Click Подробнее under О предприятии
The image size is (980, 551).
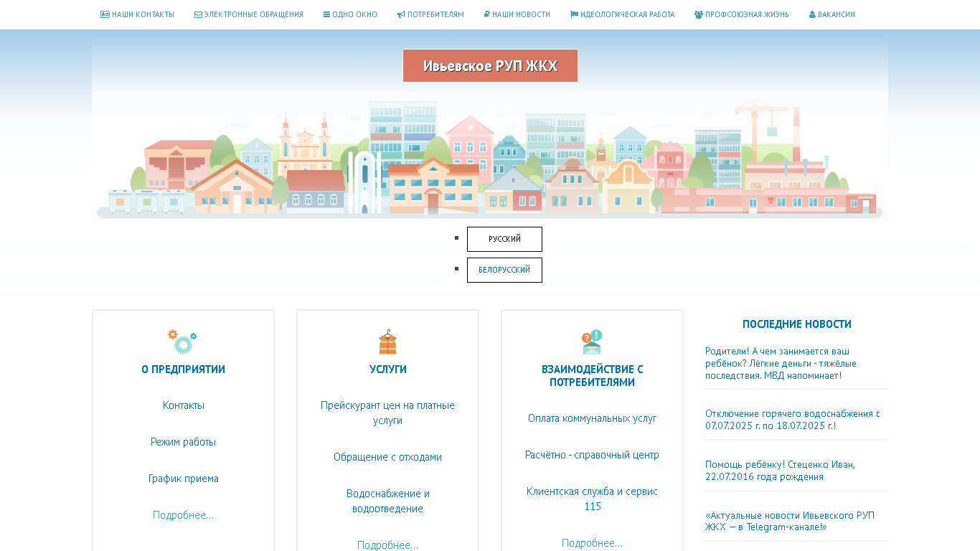point(183,515)
